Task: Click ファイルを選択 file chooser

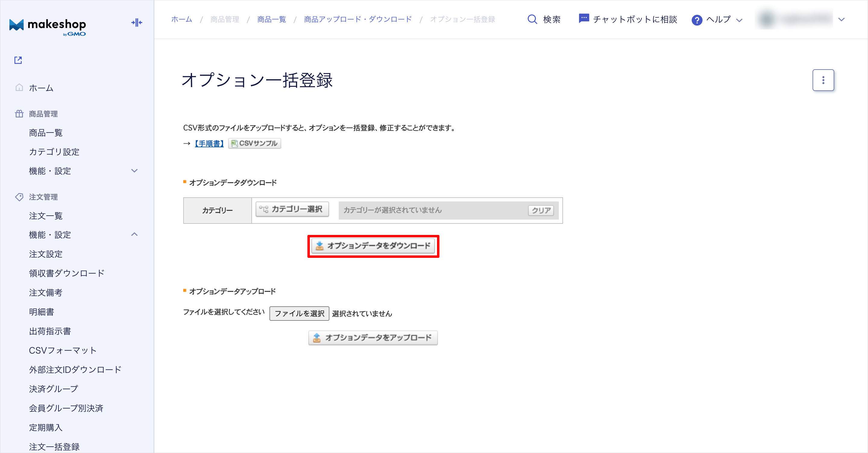Action: click(x=299, y=313)
